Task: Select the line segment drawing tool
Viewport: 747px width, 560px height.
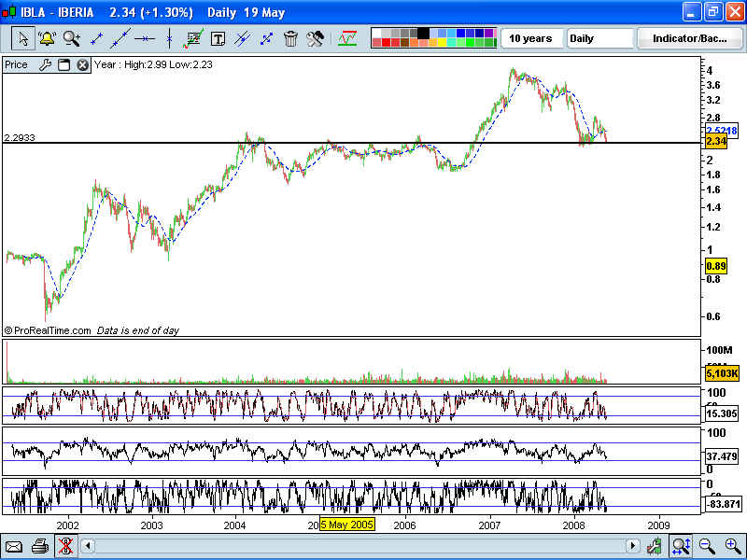Action: pos(96,39)
